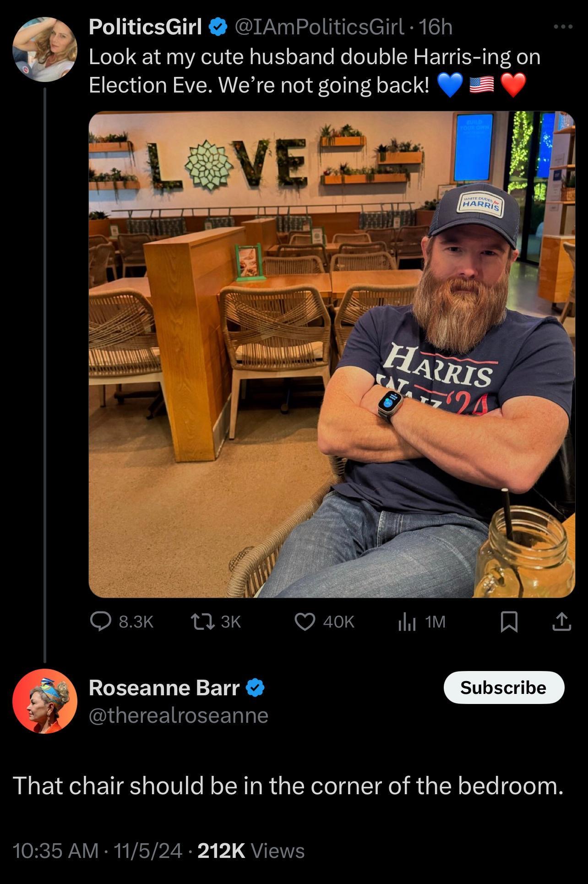Open Roseanne Barr's profile avatar
The height and width of the screenshot is (884, 588).
(45, 701)
